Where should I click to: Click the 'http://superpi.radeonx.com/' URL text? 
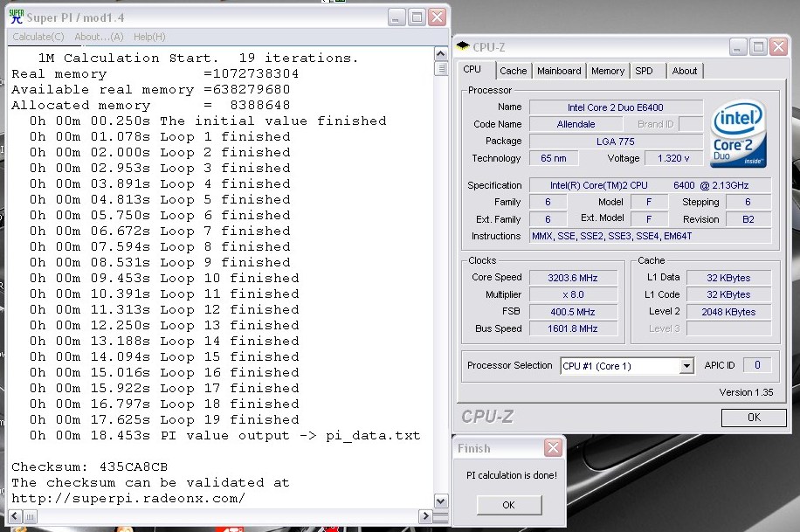tap(128, 498)
